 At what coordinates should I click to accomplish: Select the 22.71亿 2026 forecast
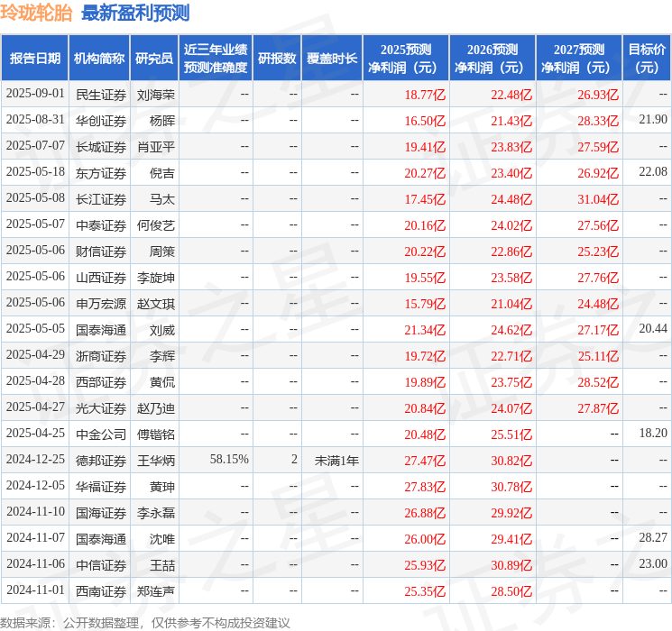coord(511,356)
